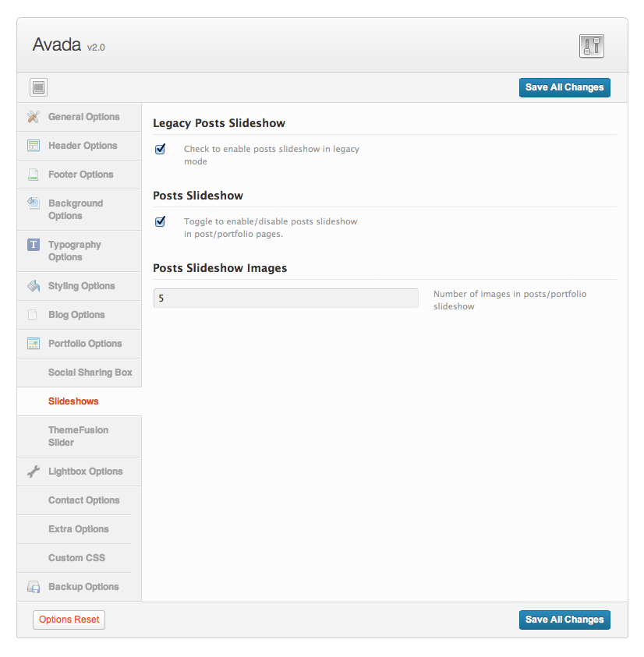Click the Background Options icon
The image size is (644, 657).
(x=33, y=203)
